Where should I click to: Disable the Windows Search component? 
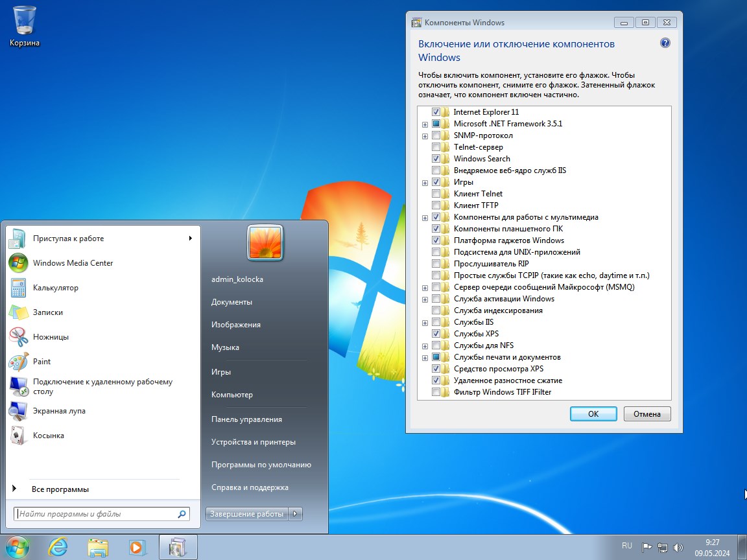(x=436, y=158)
